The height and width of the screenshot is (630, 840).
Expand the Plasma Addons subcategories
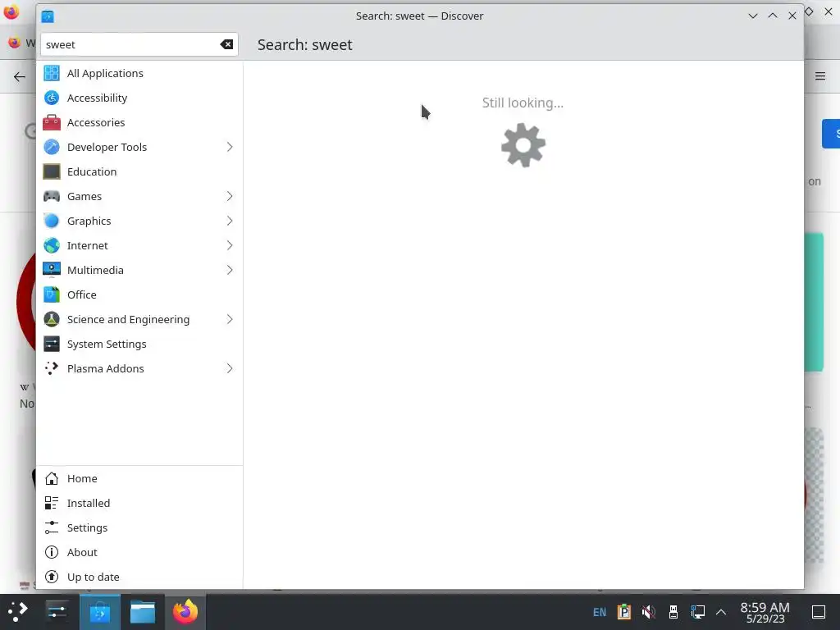tap(230, 369)
